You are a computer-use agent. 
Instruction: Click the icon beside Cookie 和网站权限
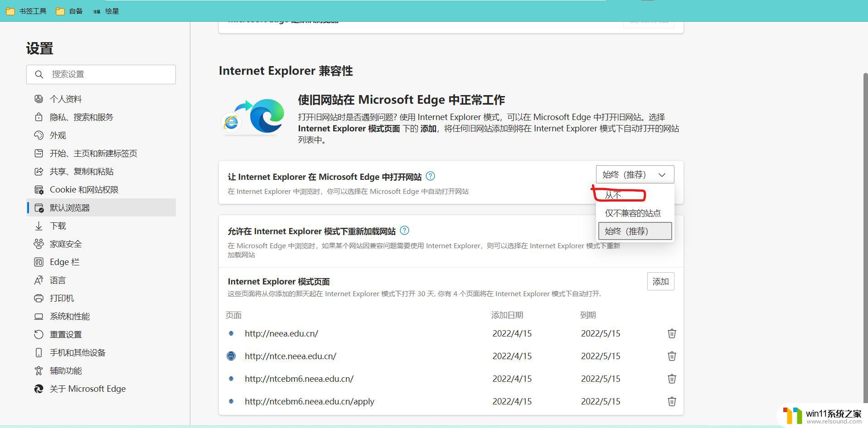[39, 189]
